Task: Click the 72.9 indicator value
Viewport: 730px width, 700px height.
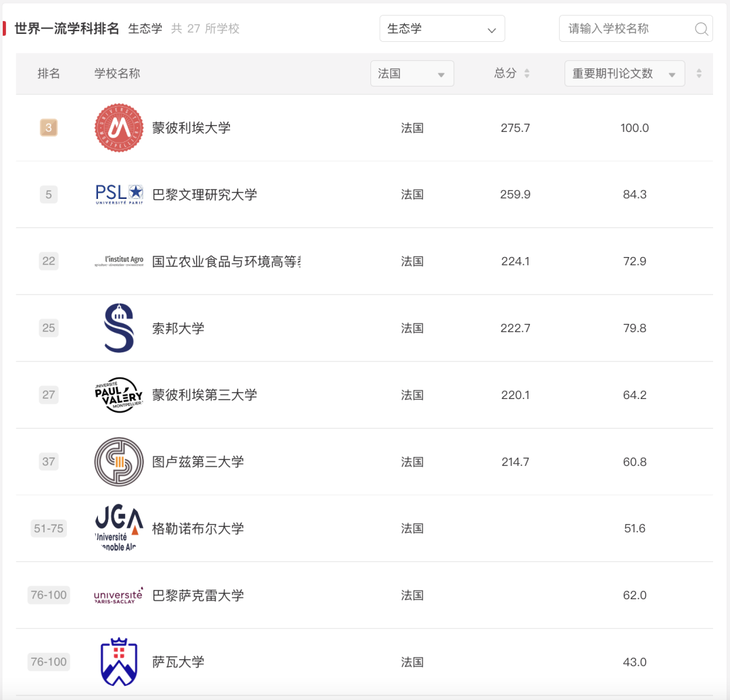Action: [635, 261]
